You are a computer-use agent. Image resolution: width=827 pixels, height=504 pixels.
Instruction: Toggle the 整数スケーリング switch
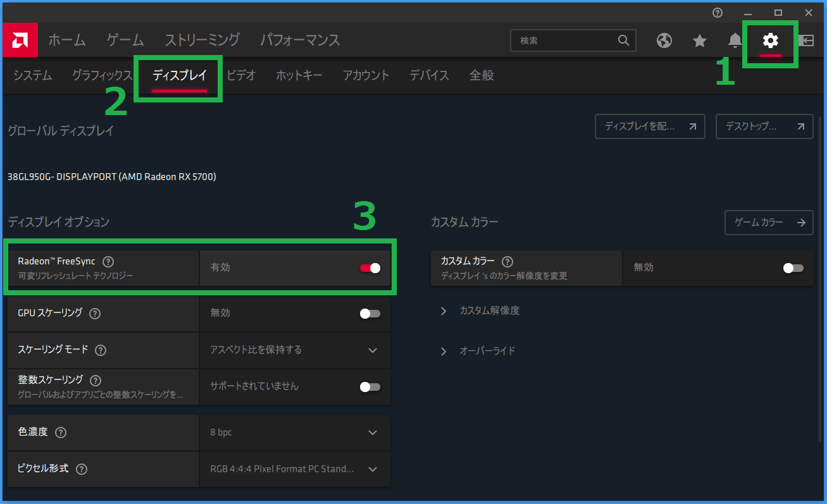370,386
